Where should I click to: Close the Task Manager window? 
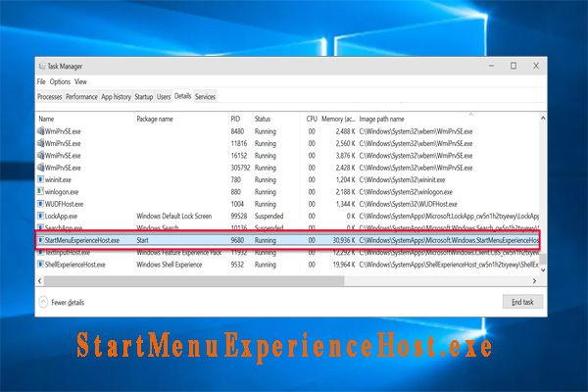click(536, 66)
